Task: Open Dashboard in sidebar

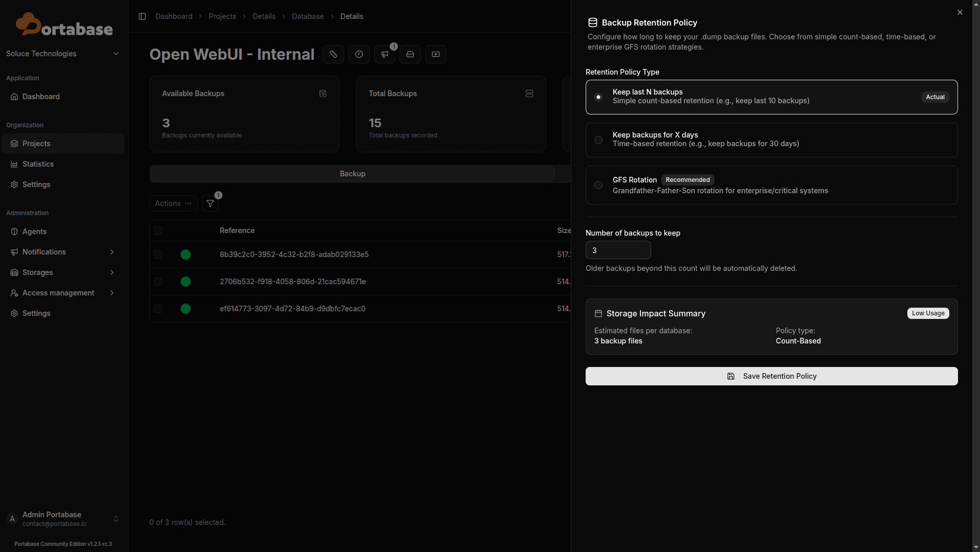Action: pos(63,97)
